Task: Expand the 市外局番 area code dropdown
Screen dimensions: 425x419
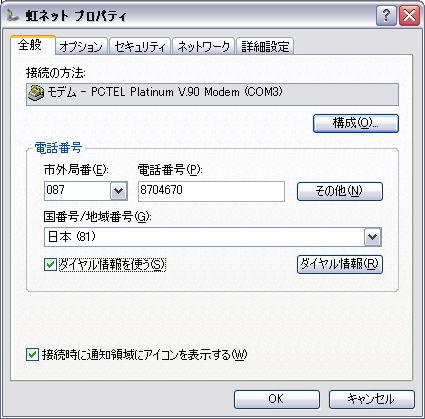Action: point(119,191)
